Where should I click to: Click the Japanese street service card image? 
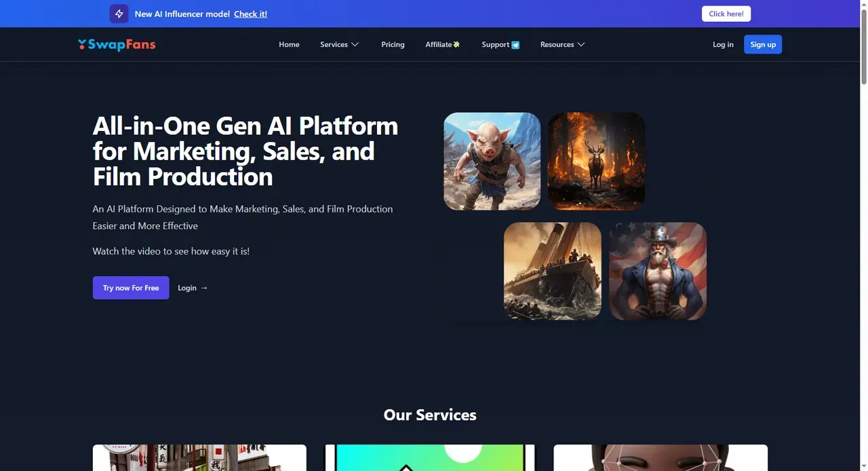pos(199,458)
